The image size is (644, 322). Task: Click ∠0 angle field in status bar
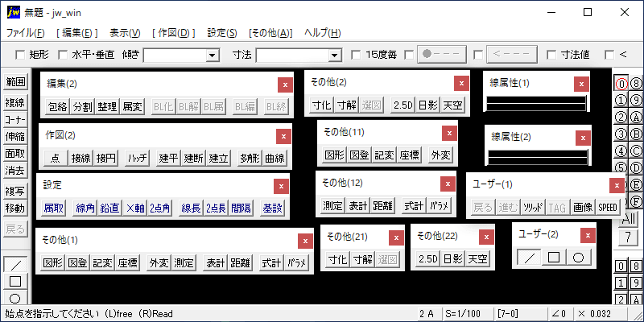tap(560, 314)
